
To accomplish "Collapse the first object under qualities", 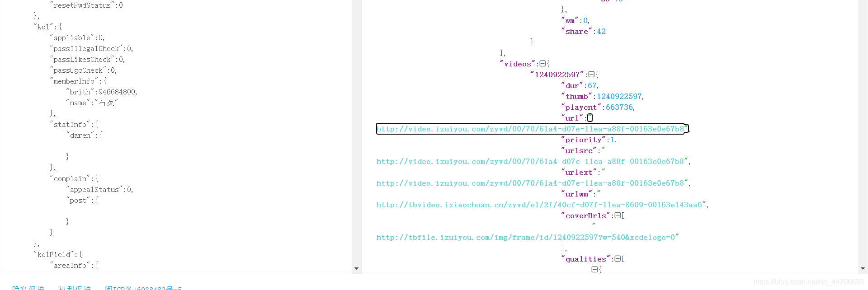I will coord(594,270).
